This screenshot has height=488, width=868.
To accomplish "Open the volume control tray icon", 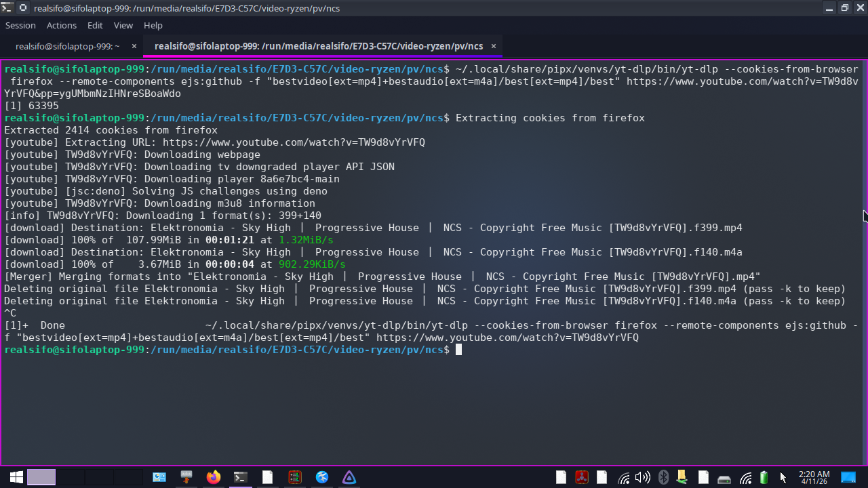I will click(642, 477).
